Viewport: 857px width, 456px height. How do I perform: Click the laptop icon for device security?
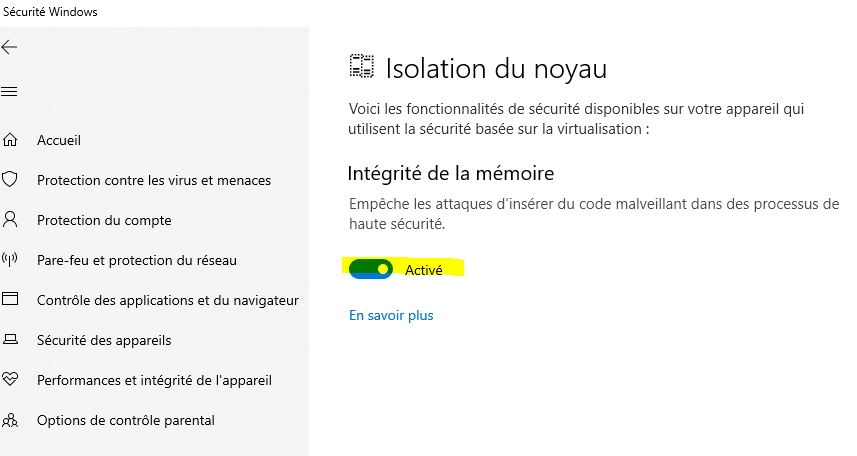pyautogui.click(x=11, y=340)
